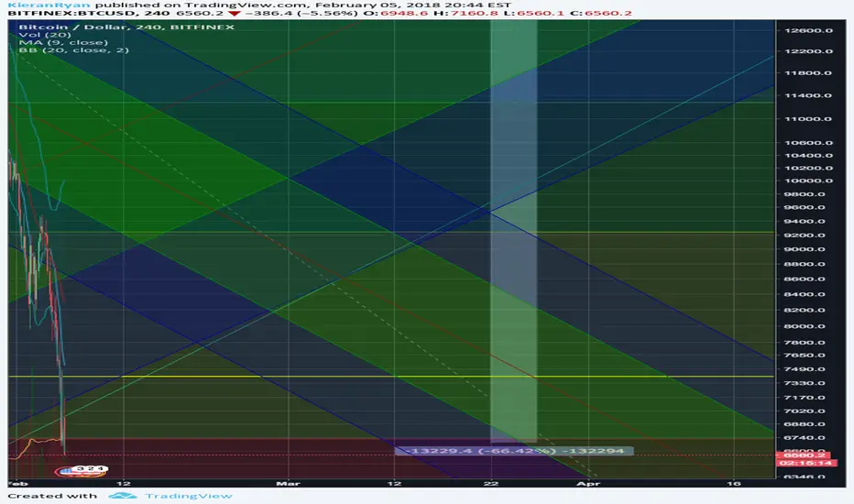
Task: Select the Vol (20) indicator label
Action: (45, 34)
